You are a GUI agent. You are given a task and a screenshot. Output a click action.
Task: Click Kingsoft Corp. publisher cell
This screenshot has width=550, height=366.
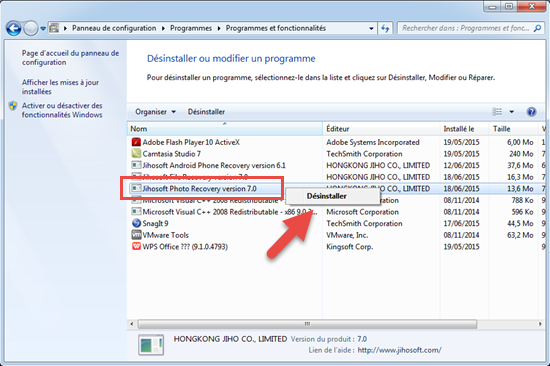point(349,246)
